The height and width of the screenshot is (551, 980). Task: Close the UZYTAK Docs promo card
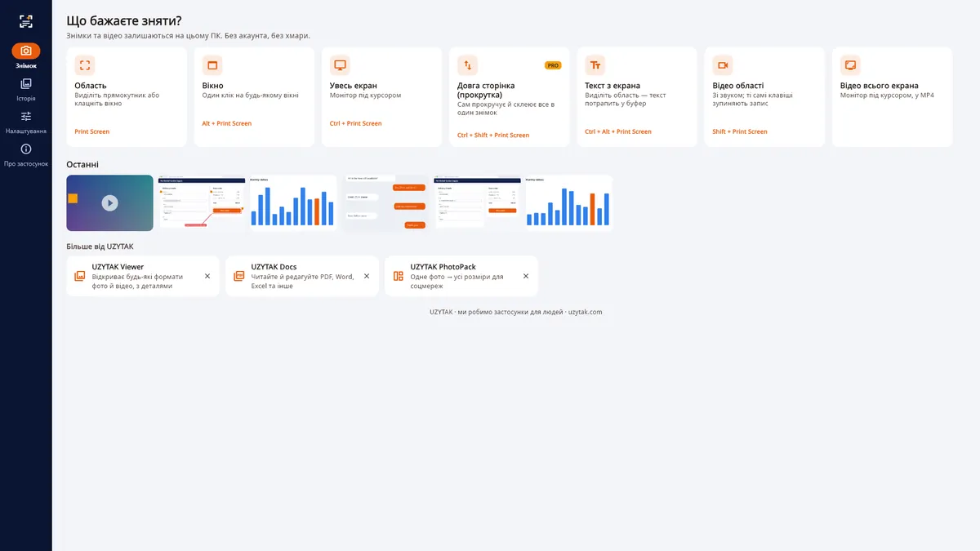click(x=367, y=276)
